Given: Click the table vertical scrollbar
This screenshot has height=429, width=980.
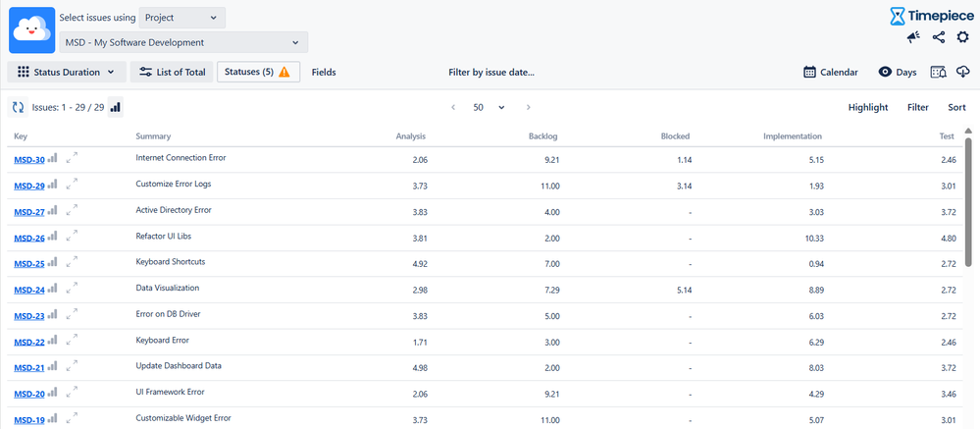Looking at the screenshot, I should (x=969, y=201).
